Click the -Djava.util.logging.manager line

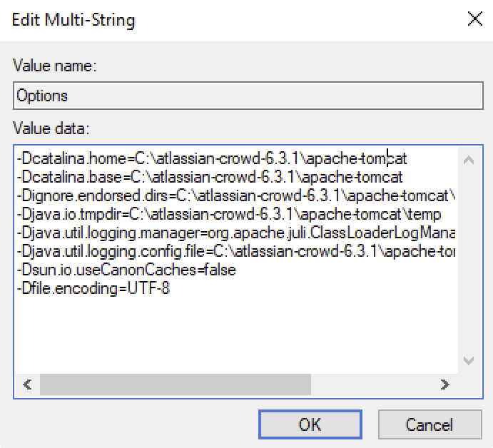(x=235, y=233)
